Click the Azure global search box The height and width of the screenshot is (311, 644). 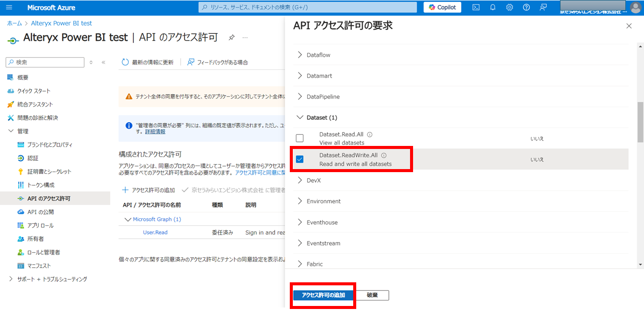coord(308,8)
